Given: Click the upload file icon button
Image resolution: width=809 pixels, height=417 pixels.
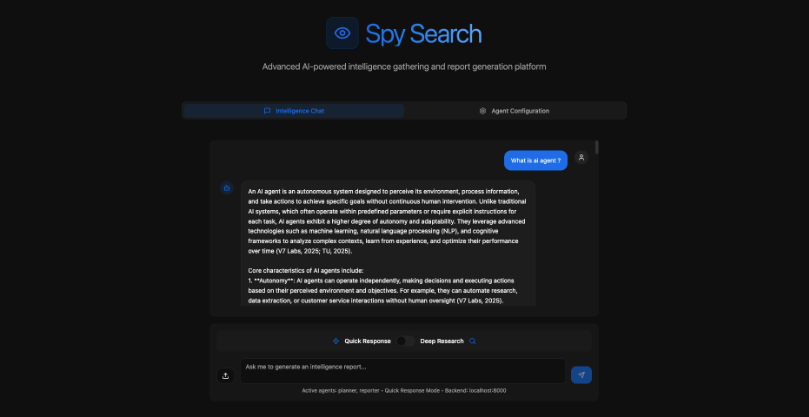Looking at the screenshot, I should pos(225,376).
